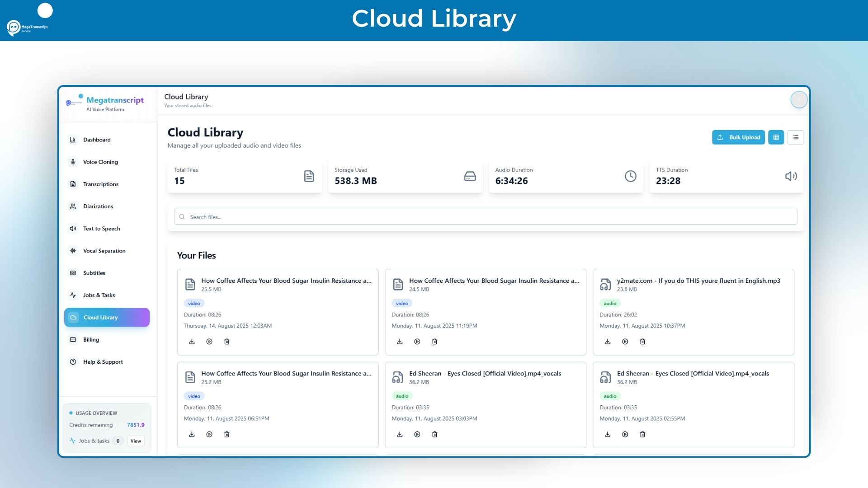The image size is (868, 488).
Task: Download the Ed Sheeran 03:03PM vocals file
Action: pyautogui.click(x=400, y=434)
